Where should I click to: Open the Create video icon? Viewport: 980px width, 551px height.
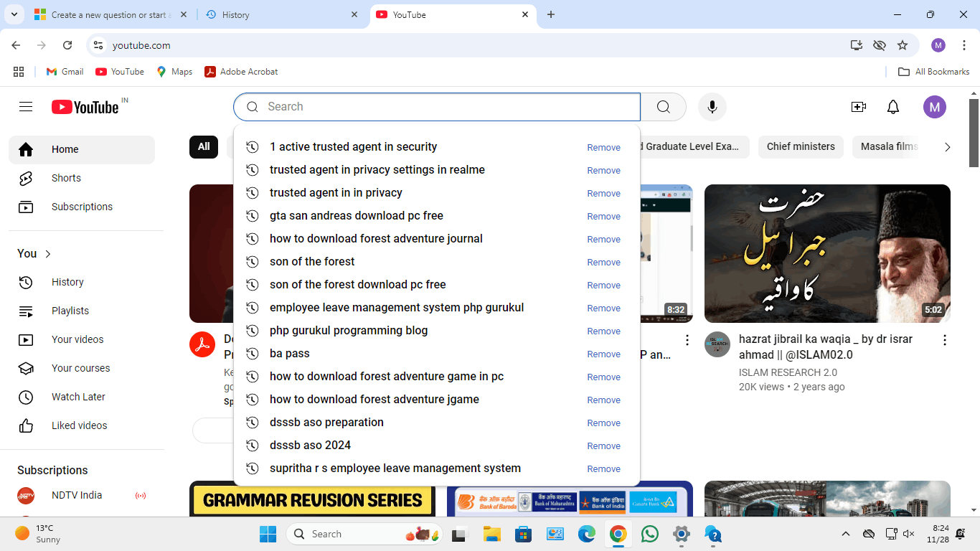coord(858,107)
